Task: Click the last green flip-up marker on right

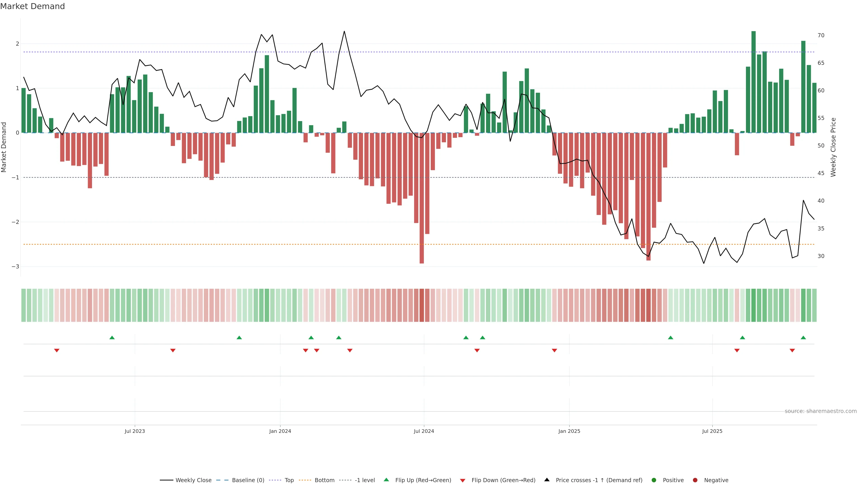Action: [803, 338]
